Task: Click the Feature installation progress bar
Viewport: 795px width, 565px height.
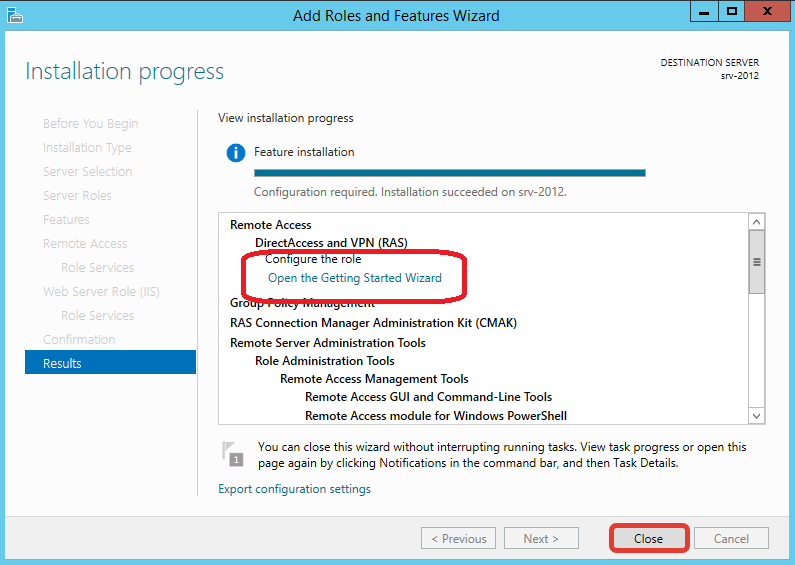Action: coord(450,173)
